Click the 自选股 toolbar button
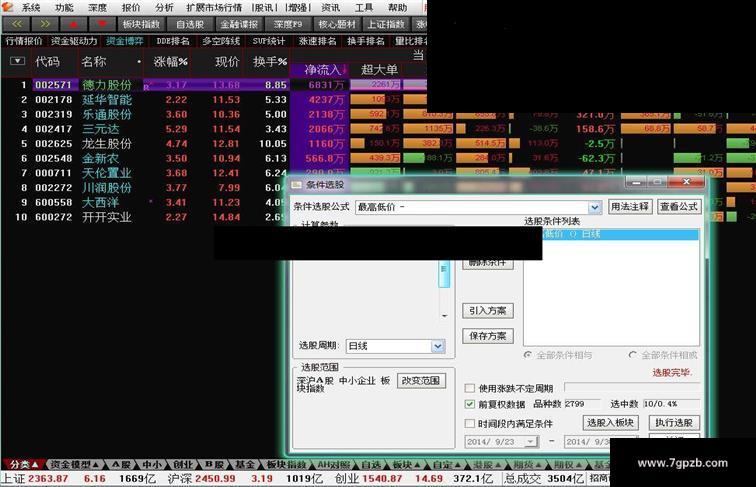This screenshot has width=756, height=487. 190,24
